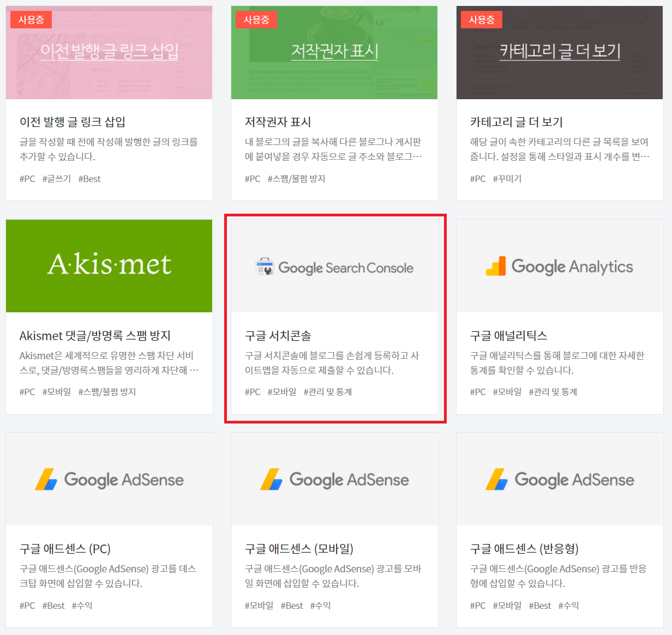Click #관리 및 통계 tag on 구글 서치콘솔 card
The height and width of the screenshot is (635, 672).
(328, 392)
